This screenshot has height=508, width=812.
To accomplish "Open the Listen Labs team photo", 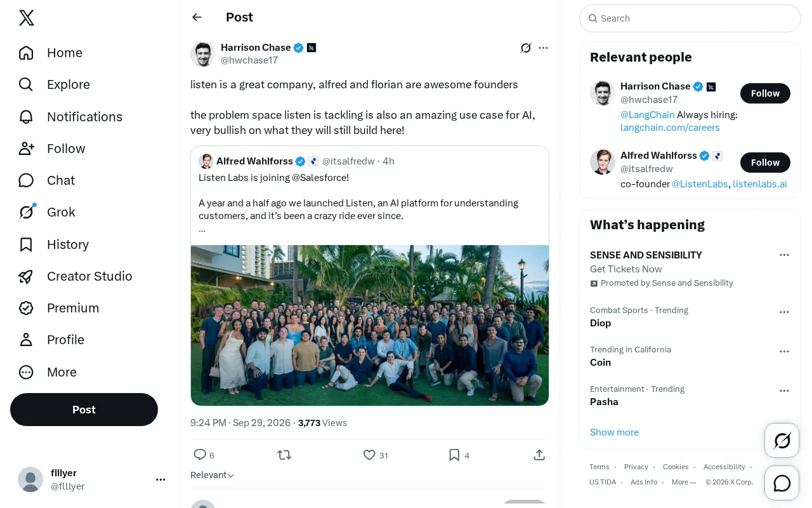I will [370, 325].
